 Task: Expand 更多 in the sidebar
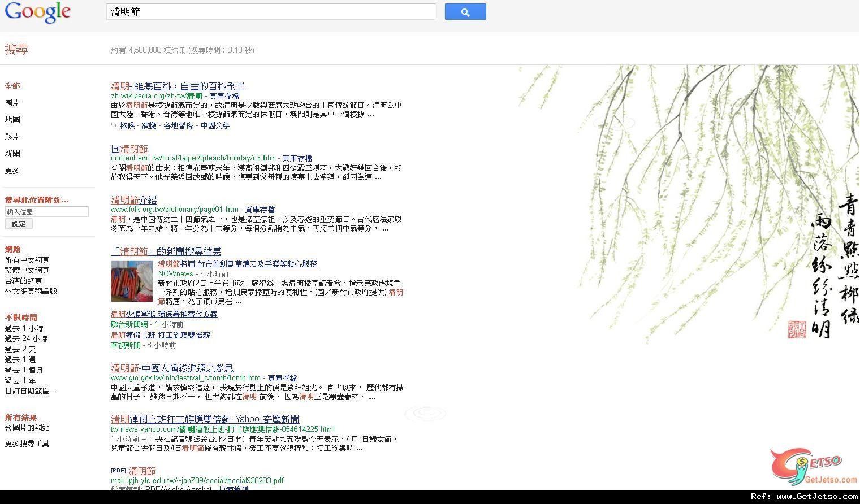[x=12, y=171]
